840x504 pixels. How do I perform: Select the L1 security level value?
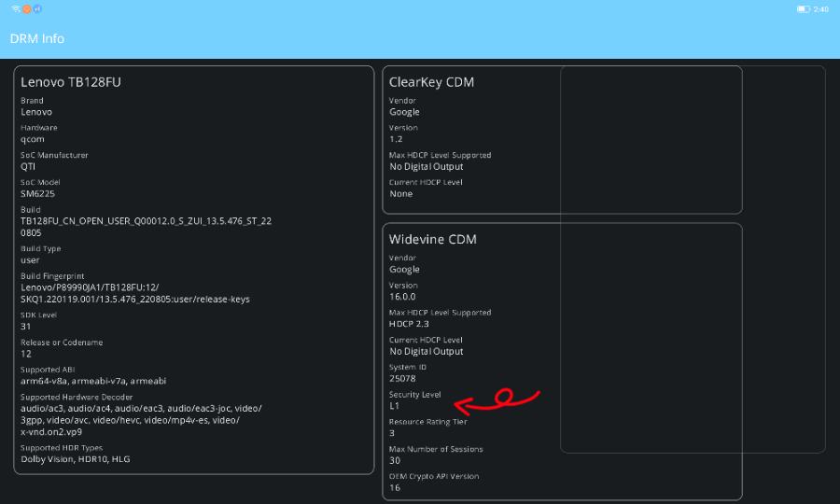click(x=394, y=406)
